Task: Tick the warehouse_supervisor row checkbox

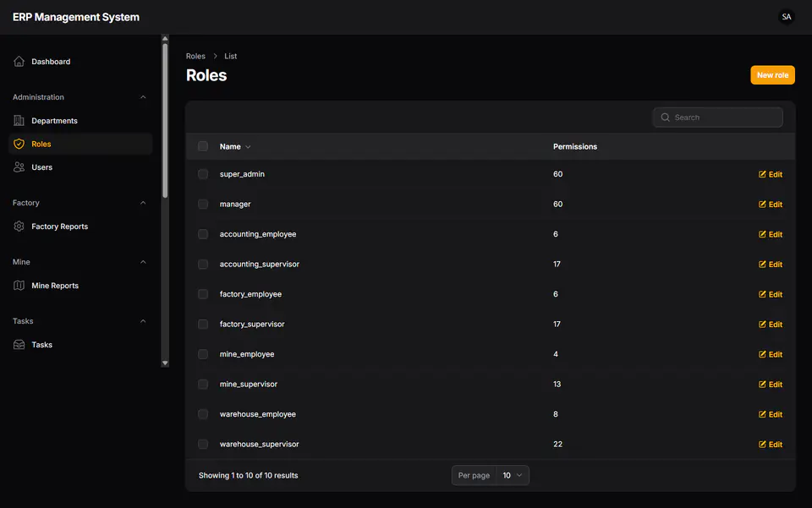Action: coord(203,445)
